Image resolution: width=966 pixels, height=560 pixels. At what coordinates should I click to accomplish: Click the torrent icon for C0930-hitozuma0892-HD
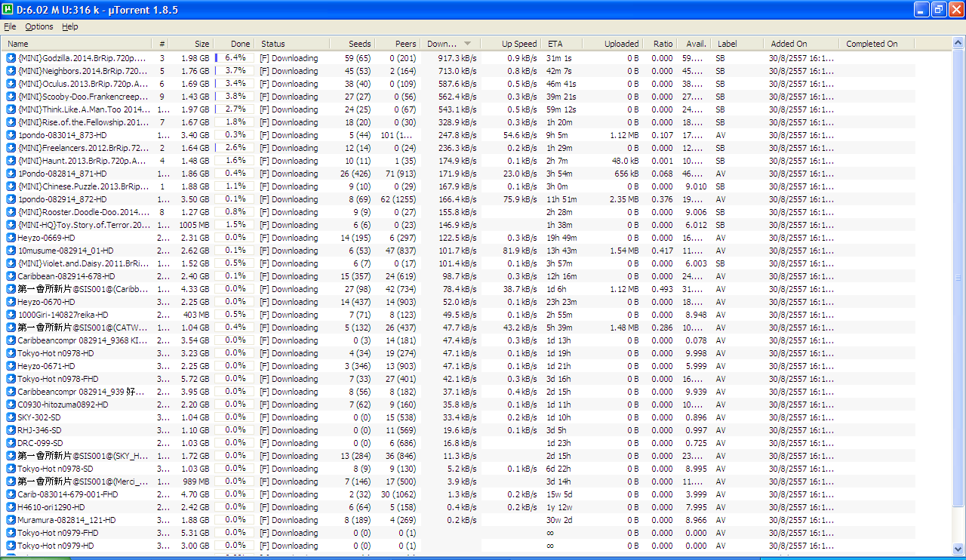point(11,405)
